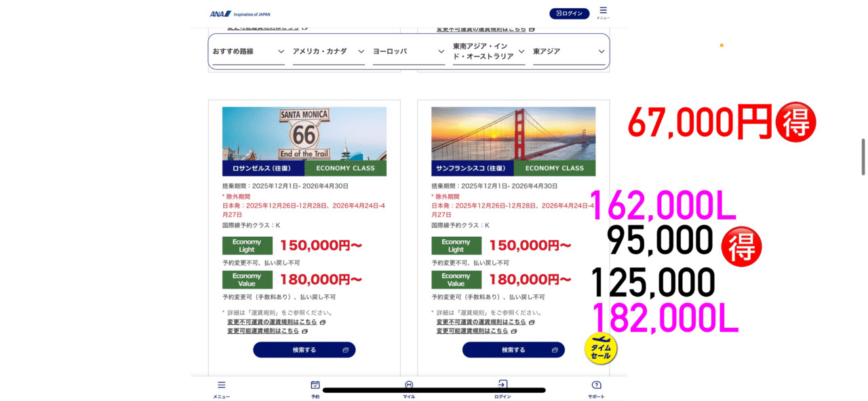
Task: Open the bottom bar ログイン icon
Action: (x=502, y=389)
